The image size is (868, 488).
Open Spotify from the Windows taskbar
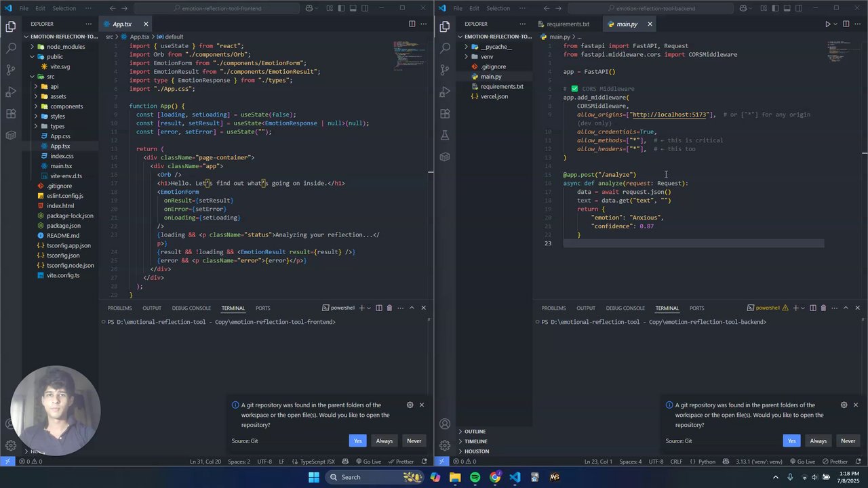pos(475,477)
